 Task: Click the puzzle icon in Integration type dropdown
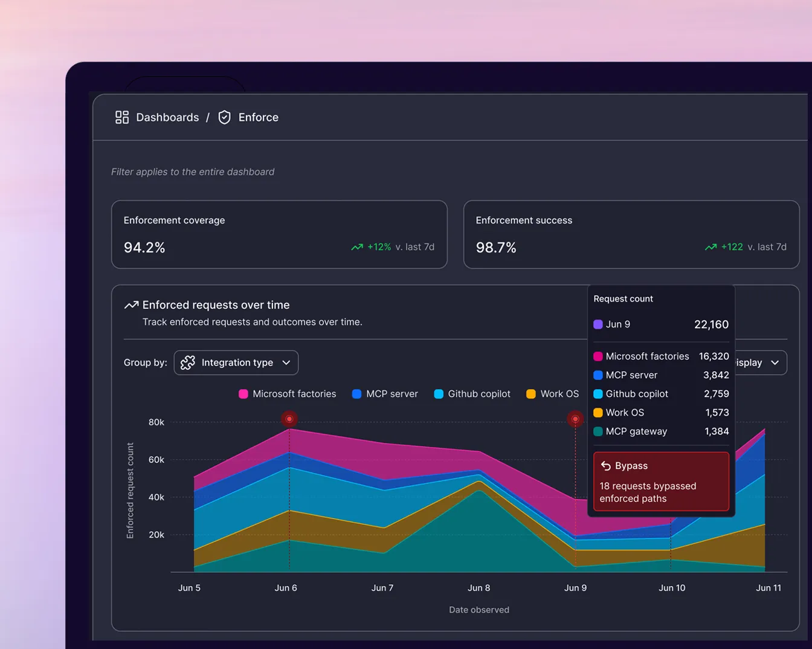(x=188, y=363)
